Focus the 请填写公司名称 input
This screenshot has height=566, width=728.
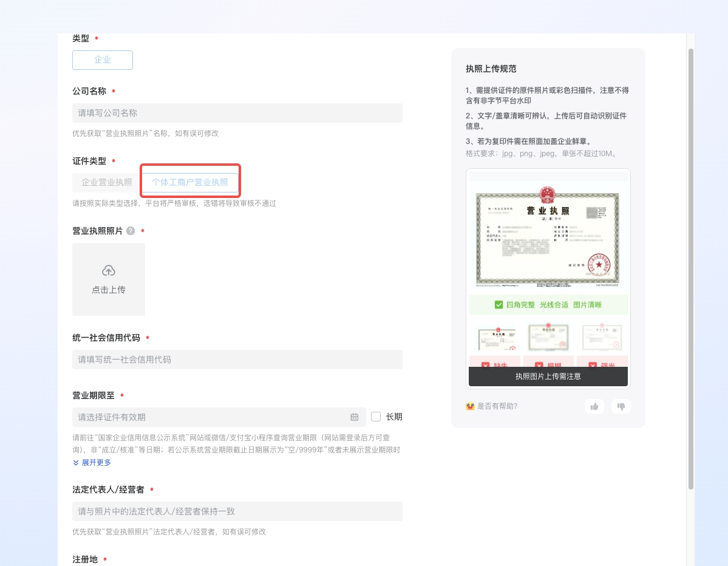[x=237, y=113]
